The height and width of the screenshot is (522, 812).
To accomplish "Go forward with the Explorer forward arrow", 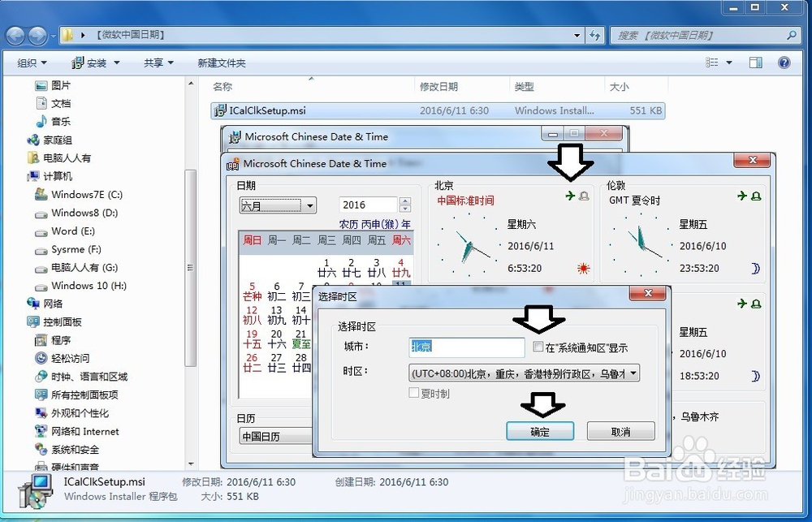I will [37, 35].
